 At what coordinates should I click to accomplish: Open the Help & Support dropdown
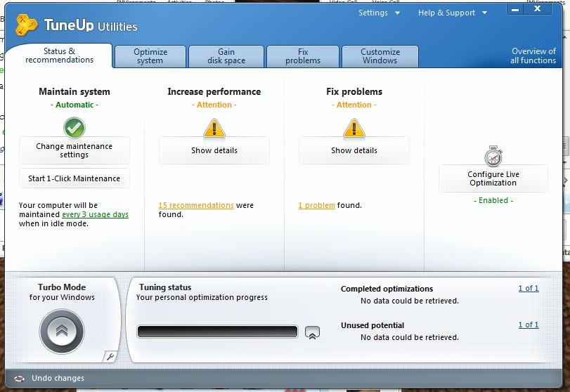pos(453,13)
